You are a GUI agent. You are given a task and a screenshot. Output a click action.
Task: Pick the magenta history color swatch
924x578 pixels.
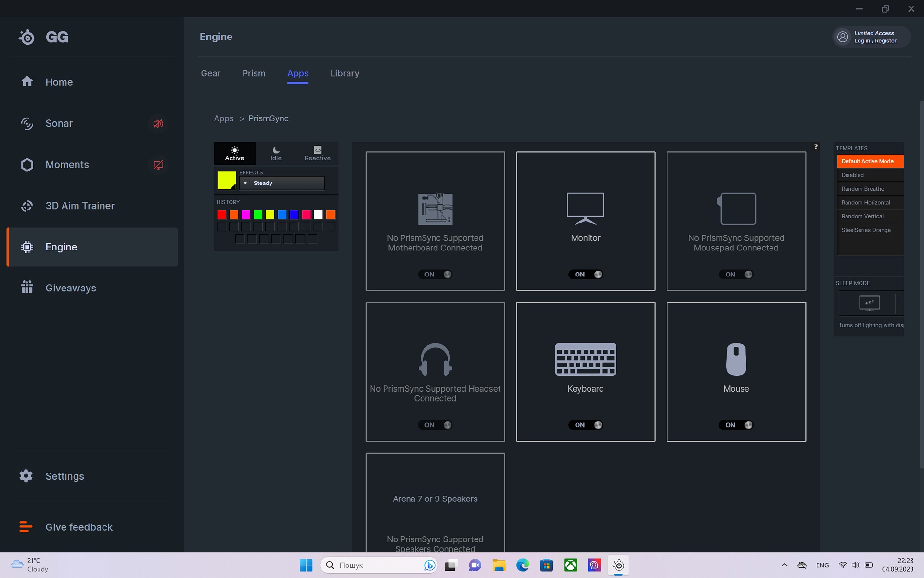[246, 214]
